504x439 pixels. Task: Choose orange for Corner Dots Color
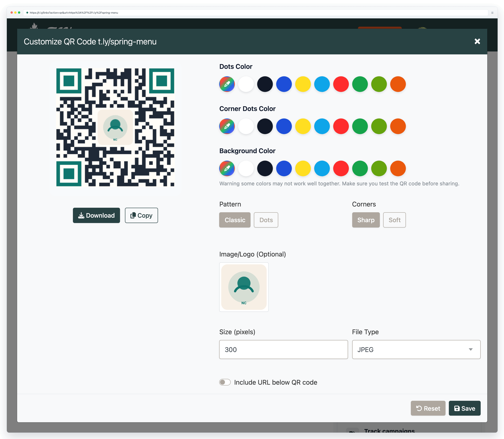[x=398, y=126]
